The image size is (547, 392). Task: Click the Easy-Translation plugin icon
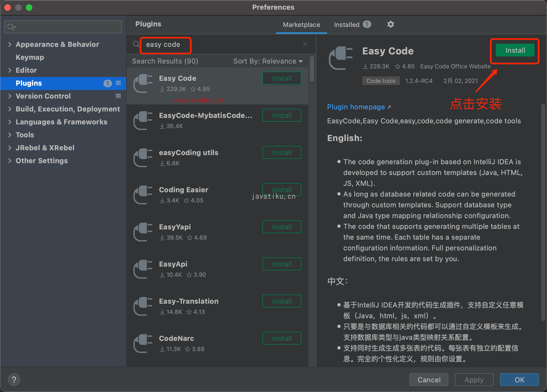(x=143, y=306)
